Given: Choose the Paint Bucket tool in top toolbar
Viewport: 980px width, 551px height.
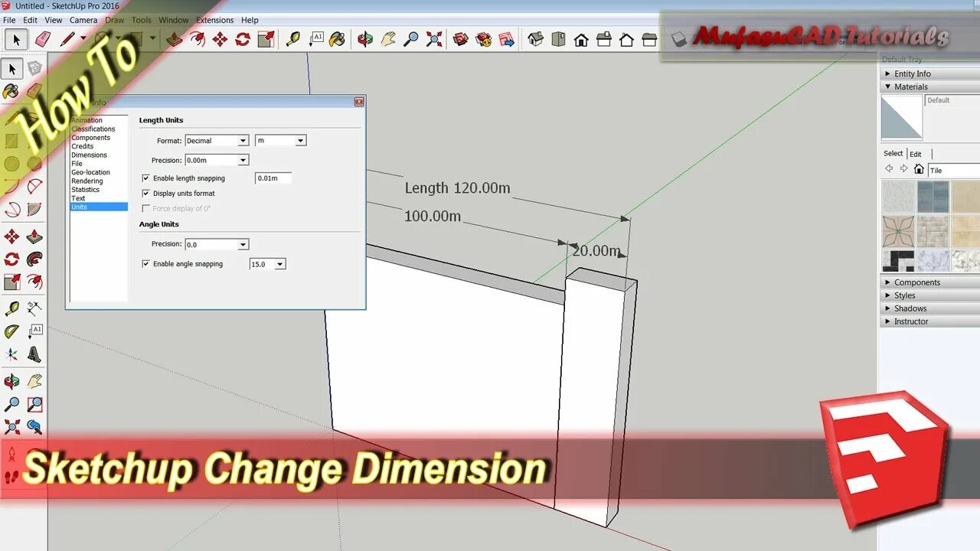Looking at the screenshot, I should (337, 39).
